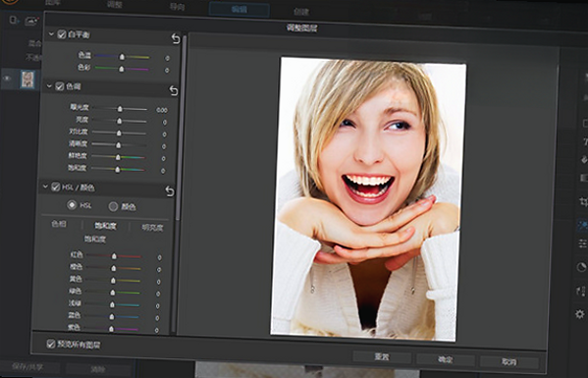
Task: Click the portrait preview image
Action: (369, 198)
